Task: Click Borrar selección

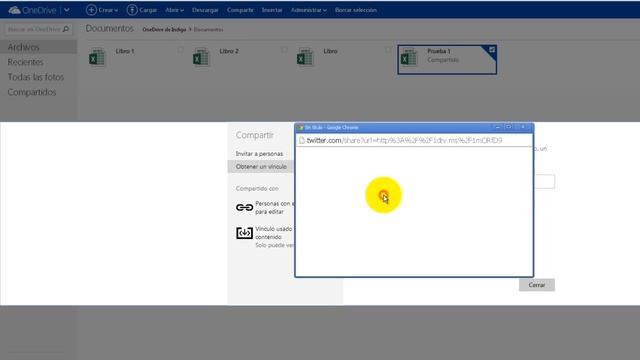Action: click(x=356, y=10)
